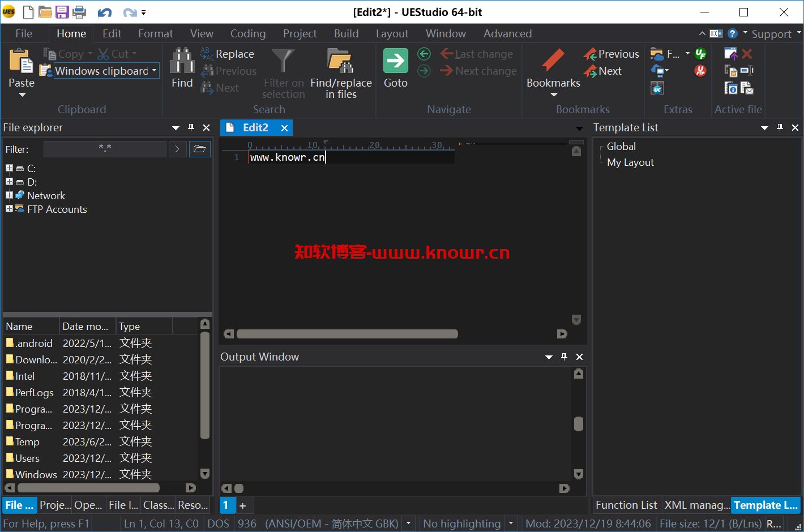Launch UltraFinder with green UF icon
This screenshot has width=804, height=532.
click(x=700, y=54)
